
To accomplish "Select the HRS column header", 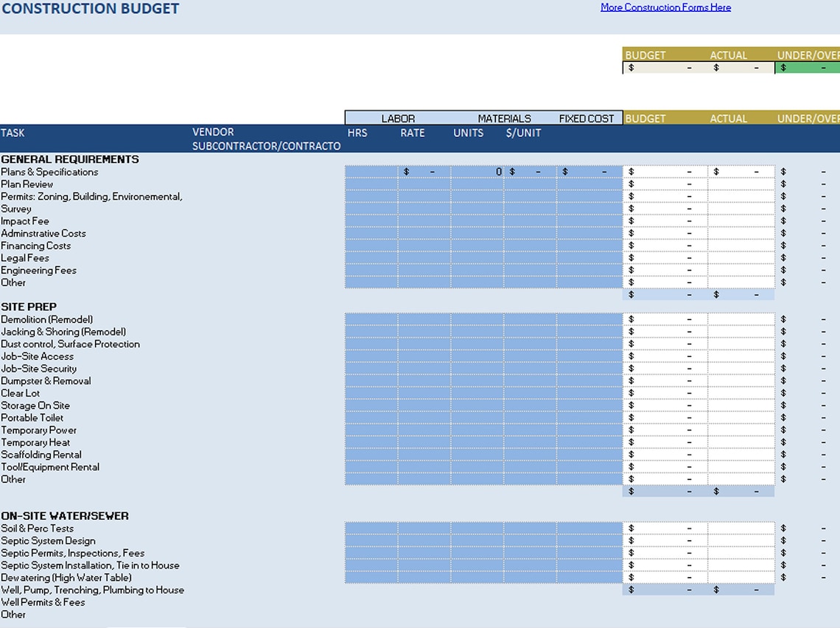I will click(357, 133).
